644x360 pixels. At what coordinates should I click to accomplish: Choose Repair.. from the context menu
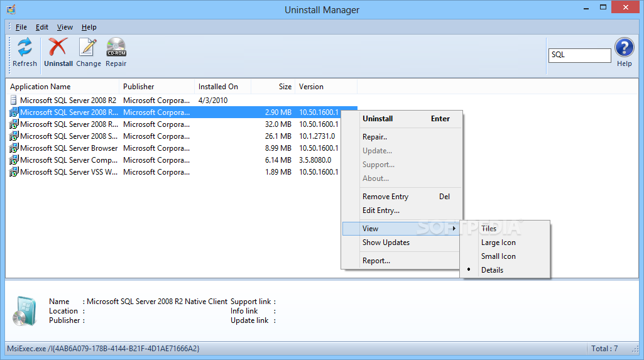[x=401, y=137]
